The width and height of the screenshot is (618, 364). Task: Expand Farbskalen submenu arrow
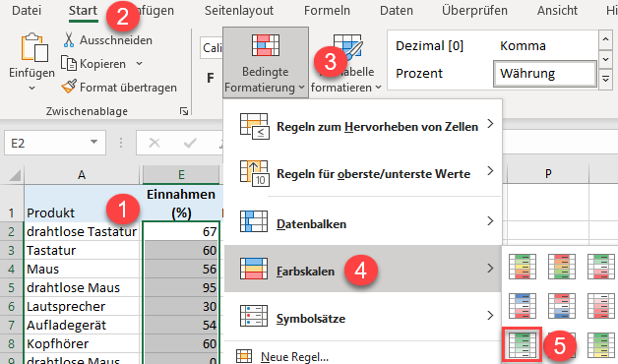pos(490,269)
